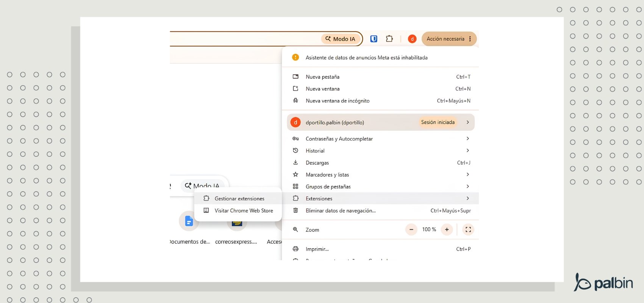644x303 pixels.
Task: Open the Documentos de Google shortcut icon
Action: 189,221
